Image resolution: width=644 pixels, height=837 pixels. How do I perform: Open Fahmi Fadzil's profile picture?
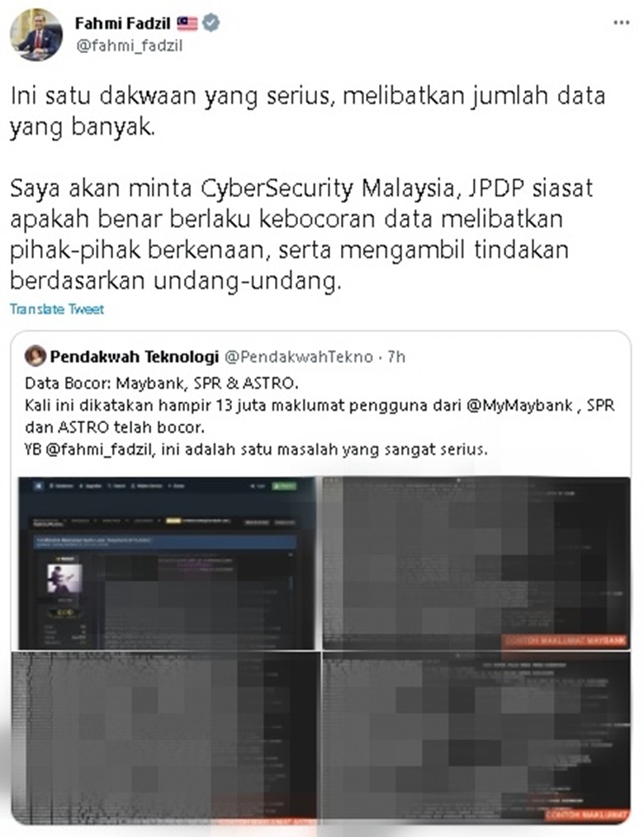click(x=36, y=35)
